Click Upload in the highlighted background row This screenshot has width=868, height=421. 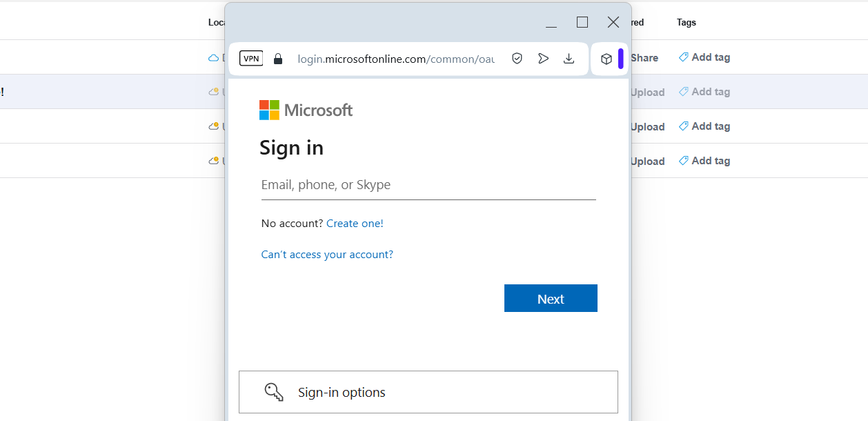[x=648, y=92]
